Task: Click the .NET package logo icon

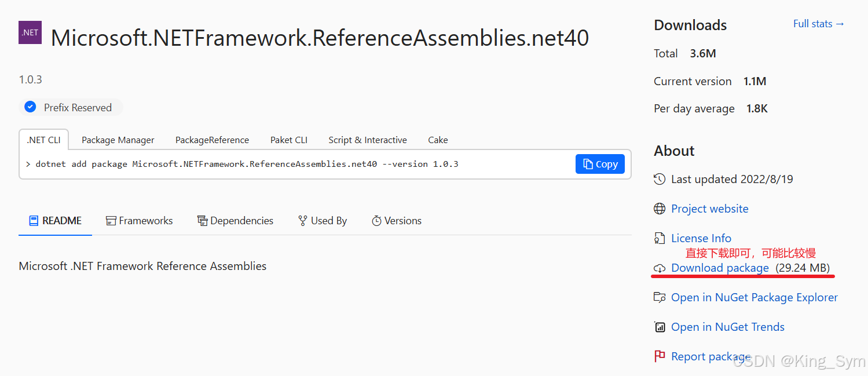Action: point(30,32)
